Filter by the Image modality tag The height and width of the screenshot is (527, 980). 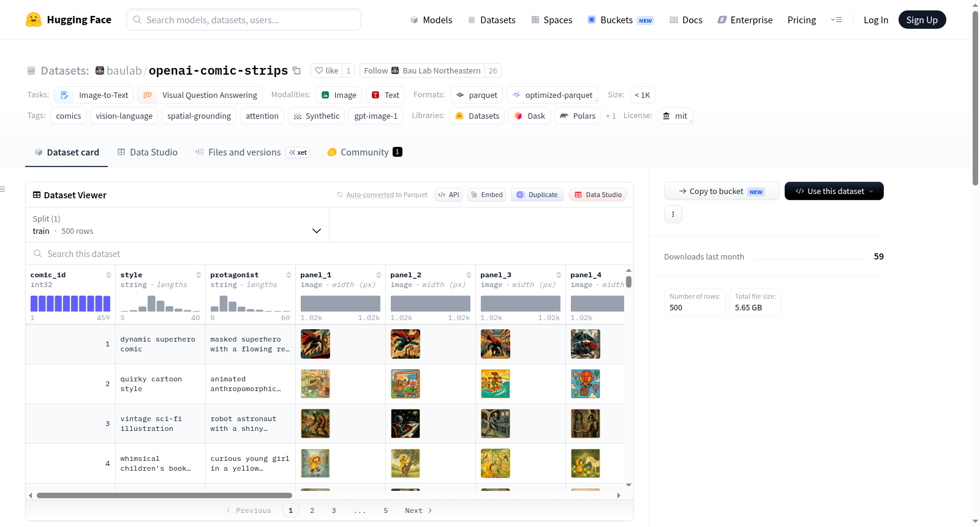tap(339, 95)
